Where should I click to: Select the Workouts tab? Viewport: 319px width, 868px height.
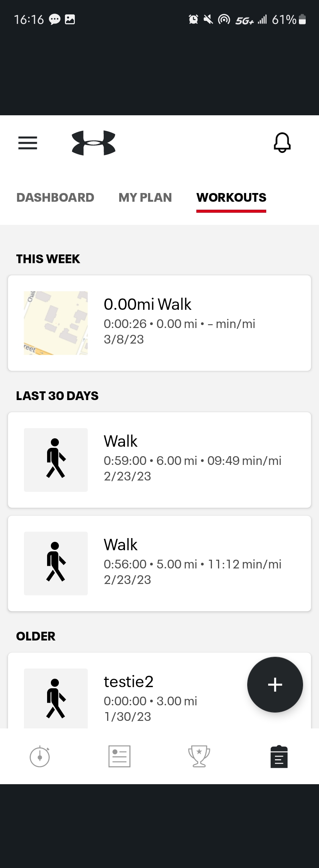231,198
